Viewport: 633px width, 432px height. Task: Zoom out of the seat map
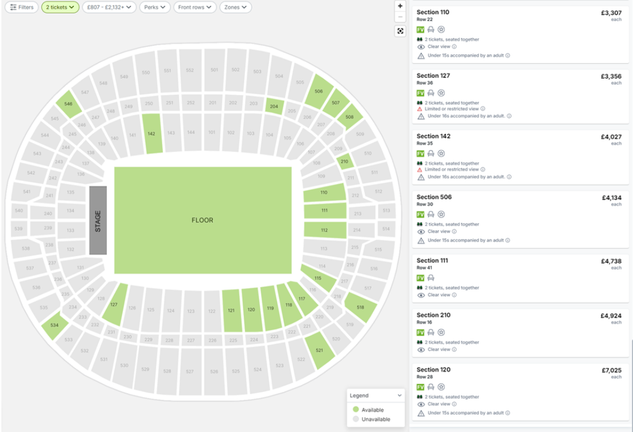point(400,17)
